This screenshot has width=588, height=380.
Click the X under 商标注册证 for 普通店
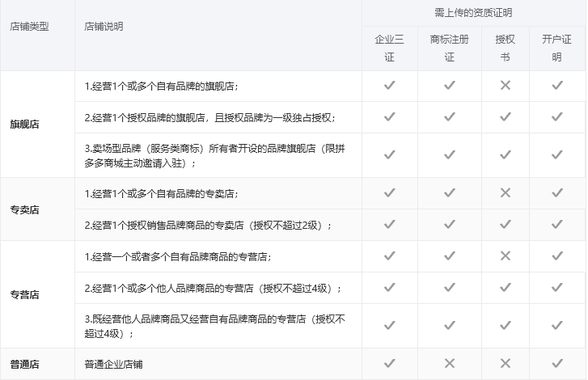pyautogui.click(x=449, y=363)
